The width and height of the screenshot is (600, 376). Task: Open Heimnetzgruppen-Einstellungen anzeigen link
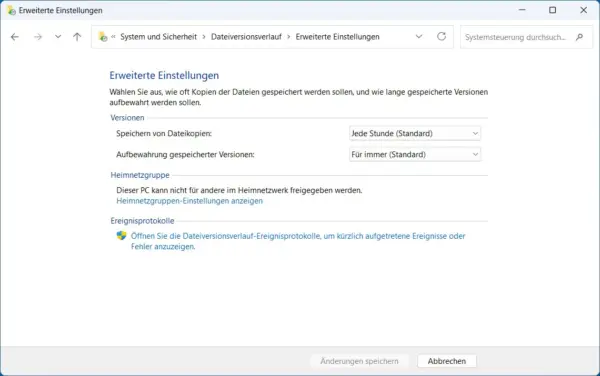[189, 201]
